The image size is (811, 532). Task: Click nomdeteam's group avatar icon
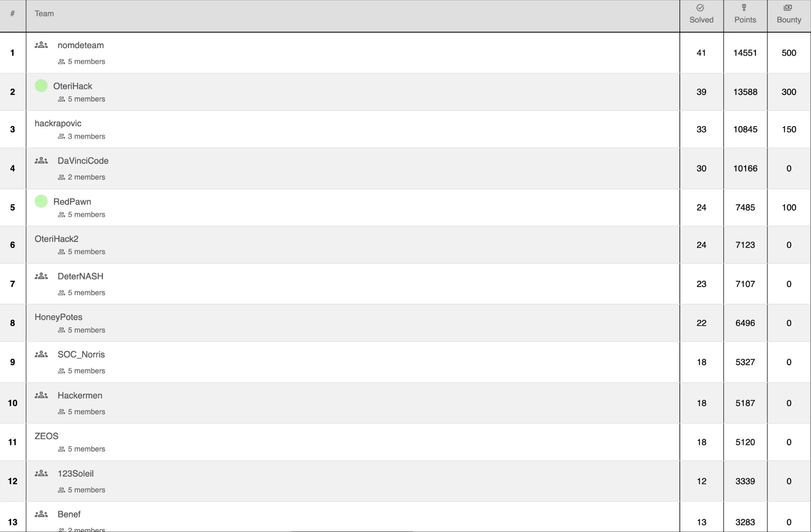click(41, 45)
